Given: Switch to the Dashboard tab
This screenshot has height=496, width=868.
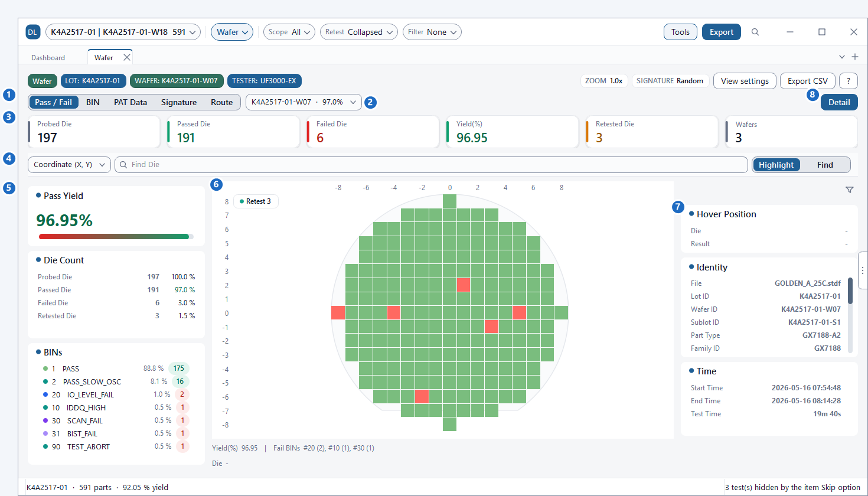Looking at the screenshot, I should (x=48, y=57).
